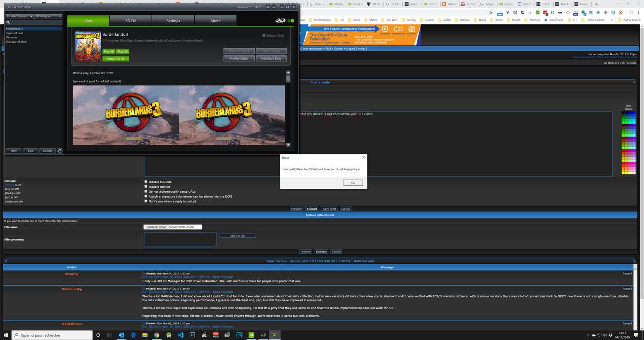644x340 pixels.
Task: Check Disable smilies option
Action: [x=146, y=187]
